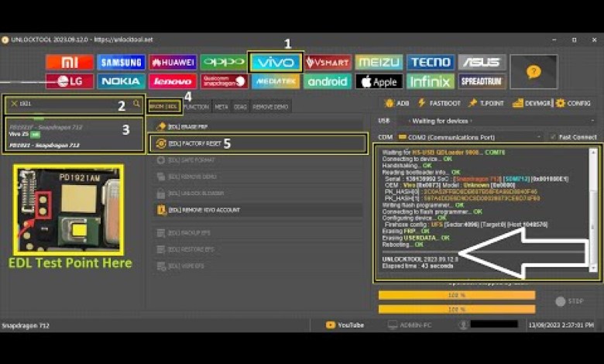Screen dimensions: 604x364
Task: Click the STOP operation button
Action: [569, 301]
